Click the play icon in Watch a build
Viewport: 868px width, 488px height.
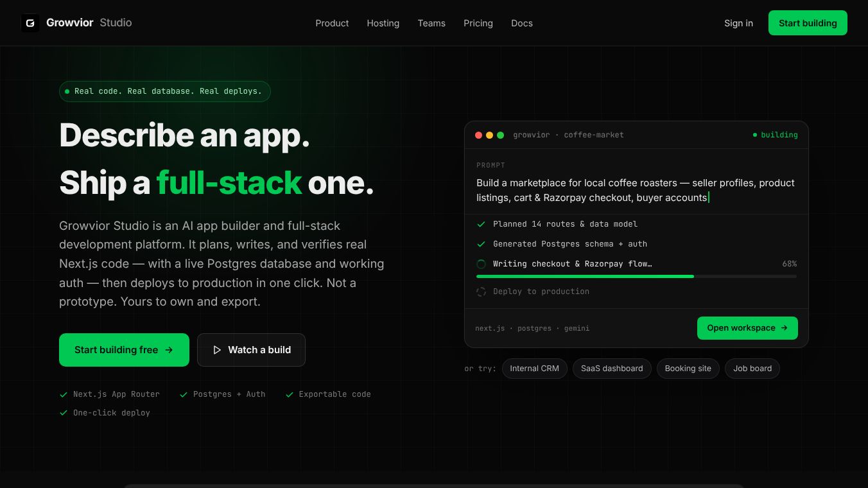tap(217, 350)
